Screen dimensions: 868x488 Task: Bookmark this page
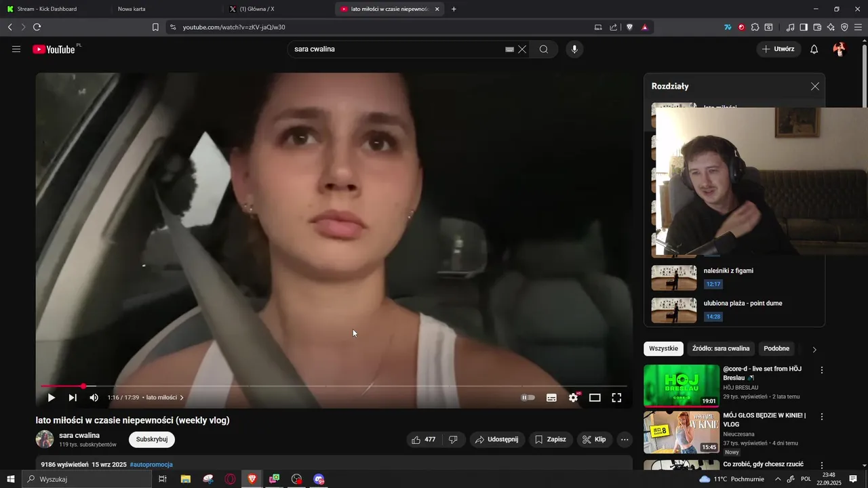click(155, 27)
